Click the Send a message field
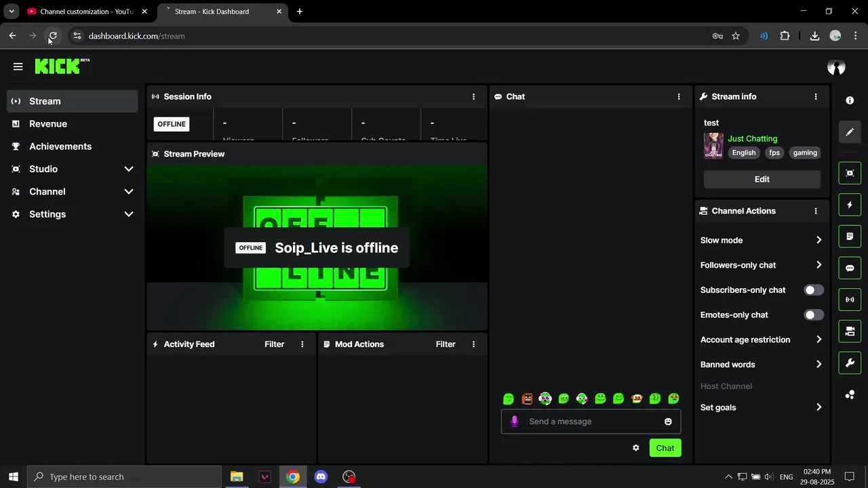This screenshot has width=868, height=488. 591,422
